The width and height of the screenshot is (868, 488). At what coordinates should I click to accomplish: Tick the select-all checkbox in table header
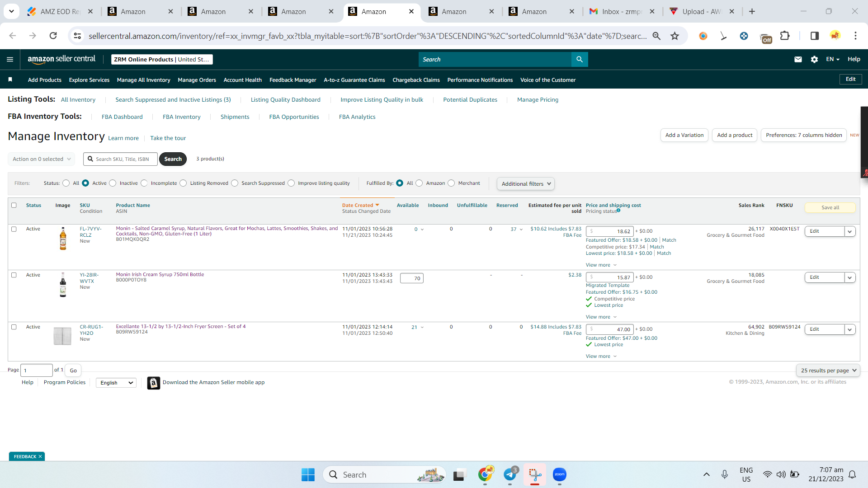coord(14,205)
